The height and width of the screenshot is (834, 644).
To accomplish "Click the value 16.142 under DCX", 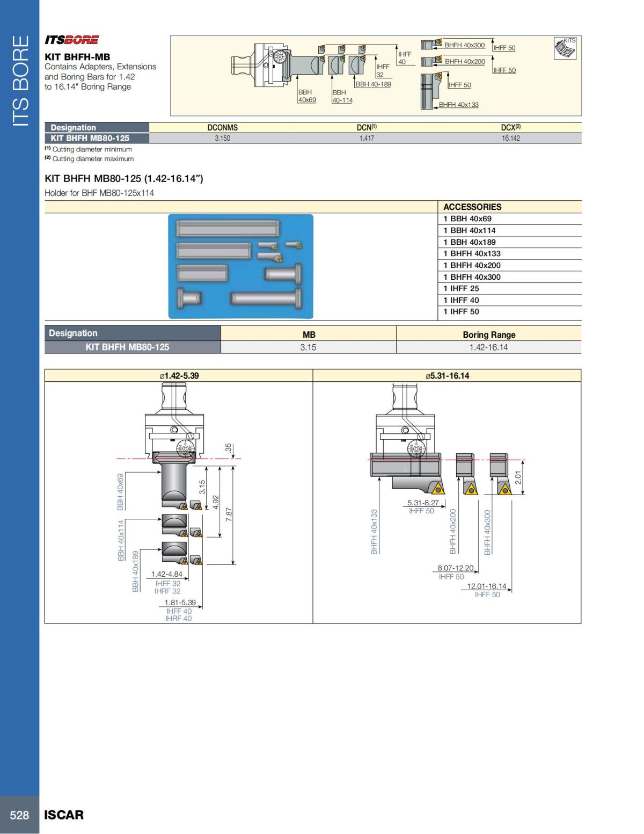I will [511, 138].
